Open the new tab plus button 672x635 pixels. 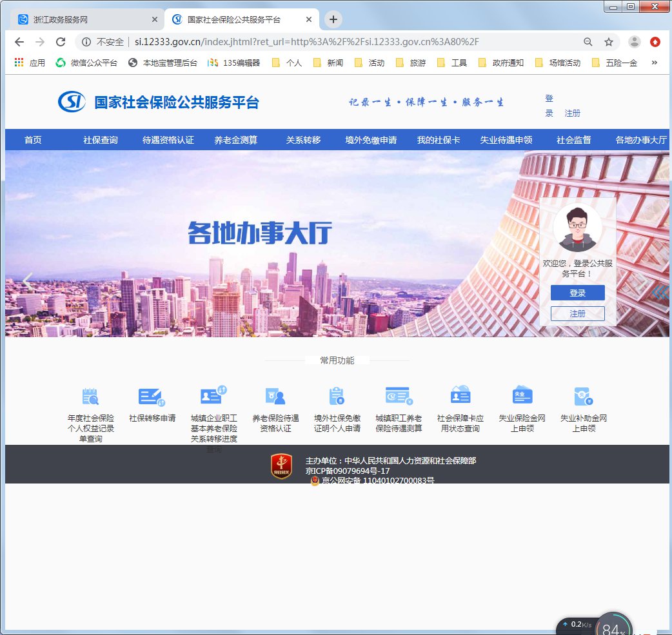pos(333,19)
